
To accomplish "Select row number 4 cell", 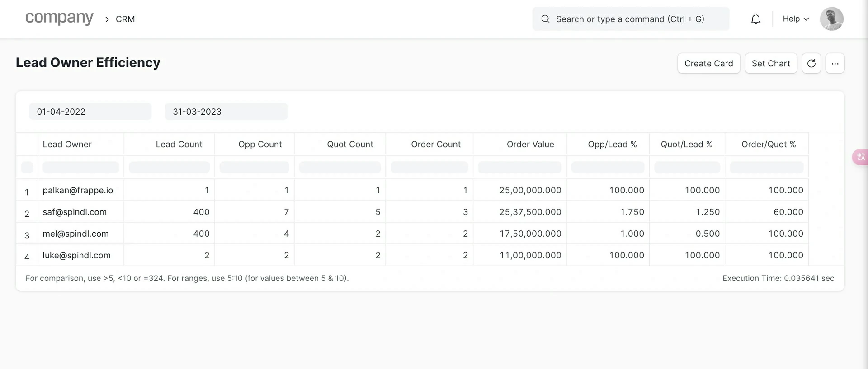I will 27,256.
